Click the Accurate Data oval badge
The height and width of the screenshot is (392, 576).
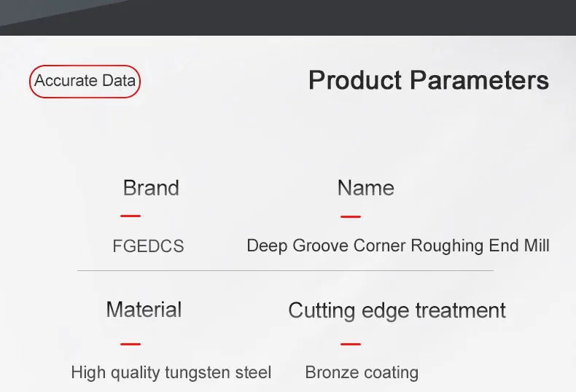click(x=85, y=81)
